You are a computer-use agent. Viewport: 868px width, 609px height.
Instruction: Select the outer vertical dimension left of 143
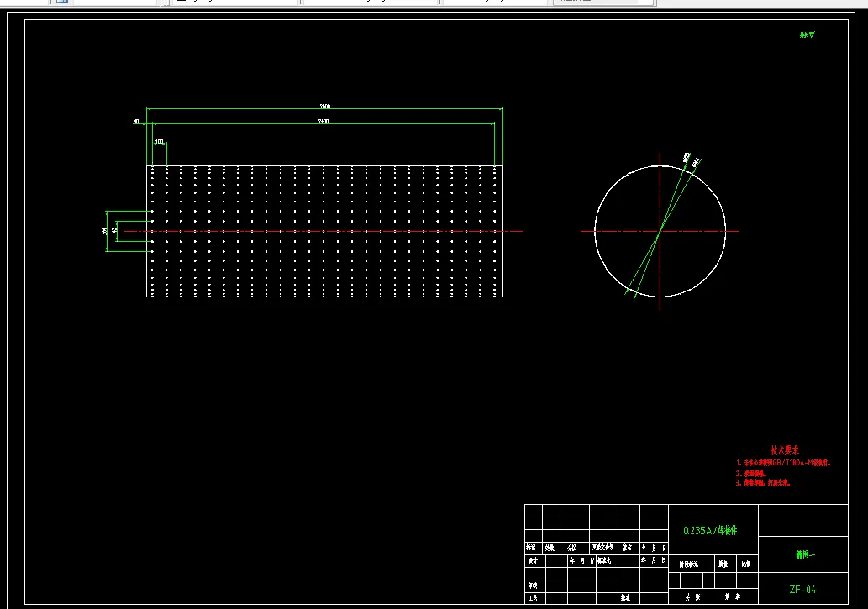[104, 232]
